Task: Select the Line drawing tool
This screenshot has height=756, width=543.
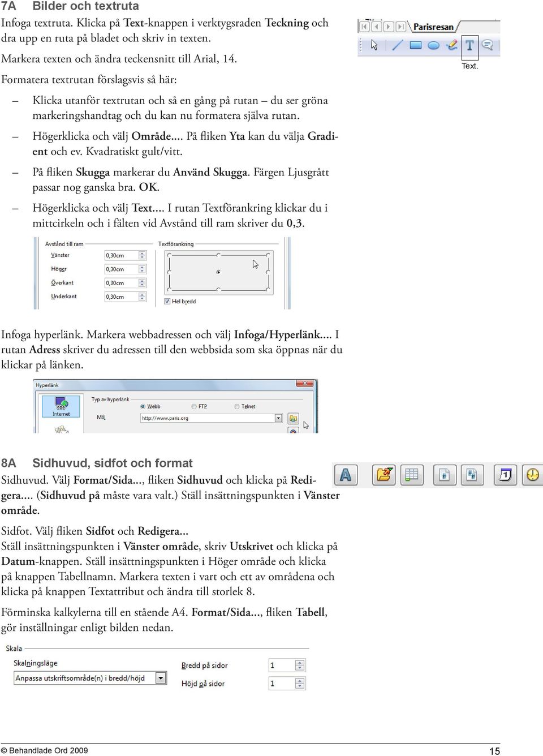Action: click(x=397, y=45)
